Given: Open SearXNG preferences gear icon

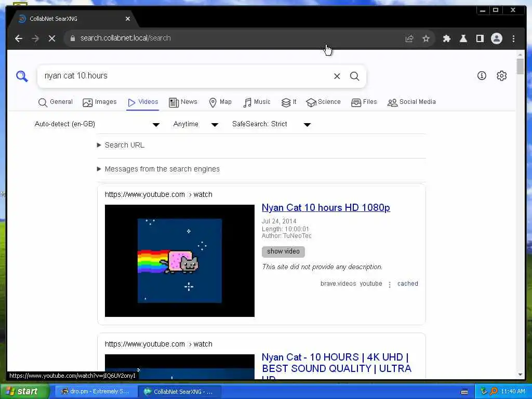Looking at the screenshot, I should (x=501, y=76).
